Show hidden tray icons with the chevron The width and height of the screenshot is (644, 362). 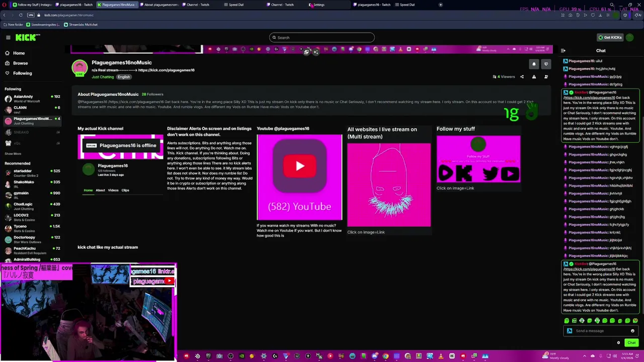coord(585,356)
